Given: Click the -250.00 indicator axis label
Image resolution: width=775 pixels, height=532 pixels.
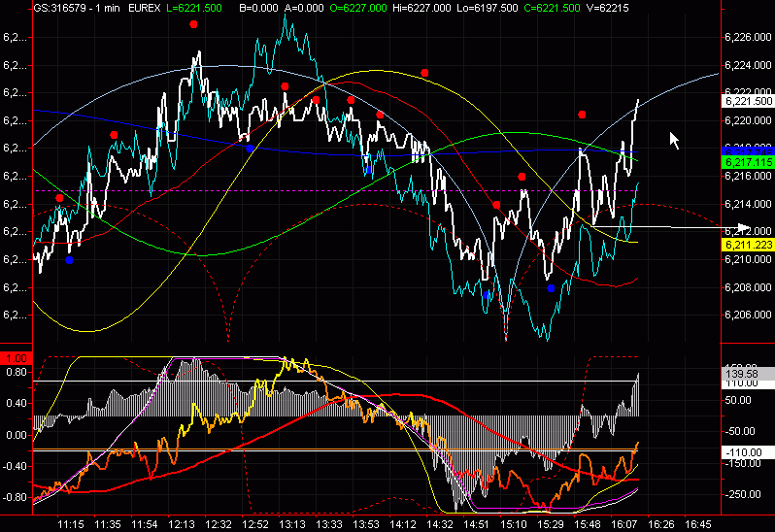Looking at the screenshot, I should tap(743, 494).
